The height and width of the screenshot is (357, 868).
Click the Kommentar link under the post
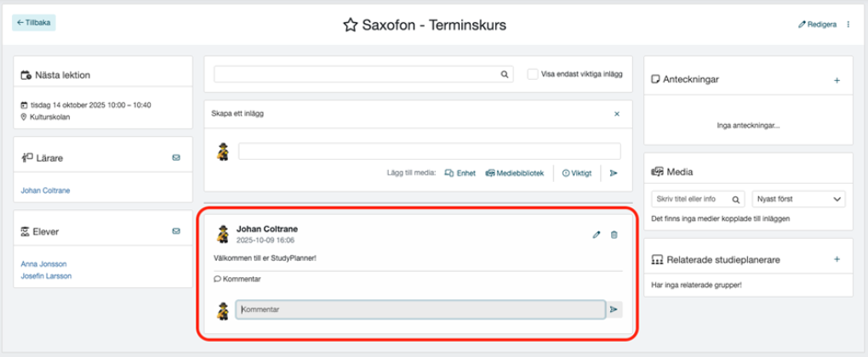[x=237, y=279]
